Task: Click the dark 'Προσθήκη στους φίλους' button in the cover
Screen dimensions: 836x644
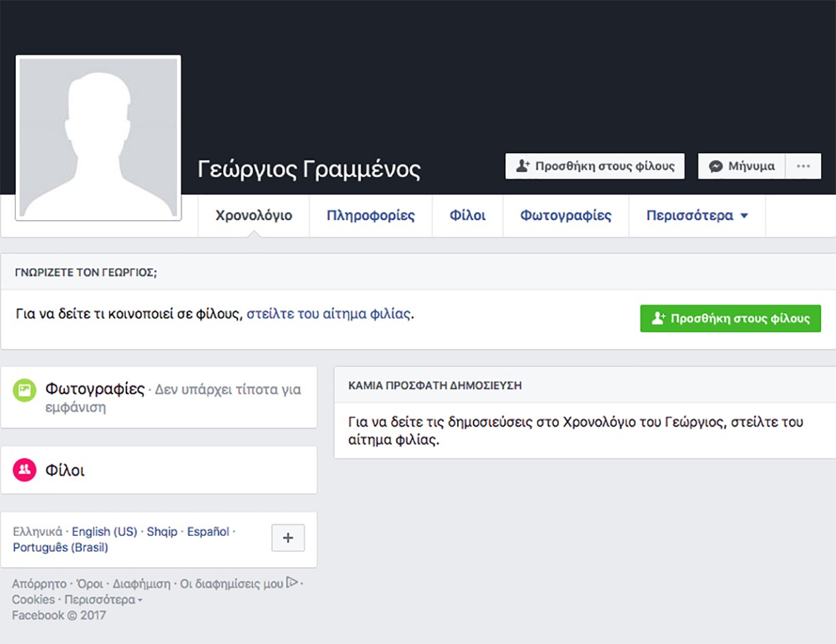Action: pos(595,166)
